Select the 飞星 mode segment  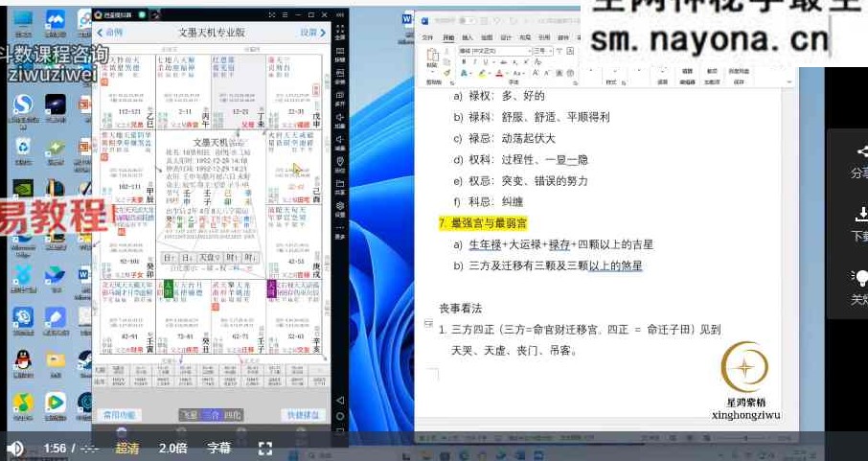(190, 414)
